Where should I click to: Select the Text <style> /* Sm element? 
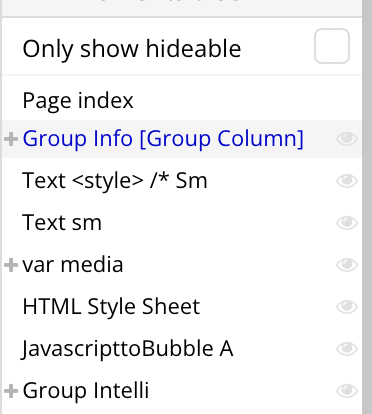[115, 181]
